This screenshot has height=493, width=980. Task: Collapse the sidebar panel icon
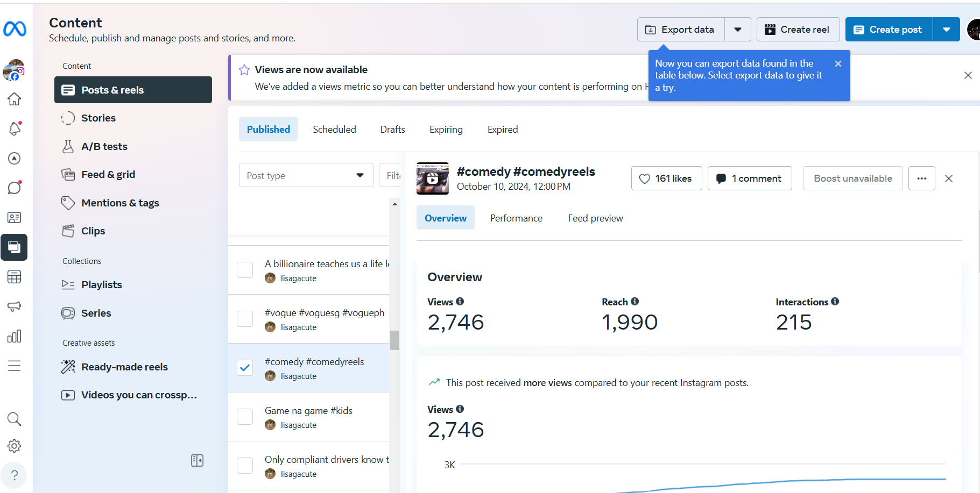[x=197, y=460]
